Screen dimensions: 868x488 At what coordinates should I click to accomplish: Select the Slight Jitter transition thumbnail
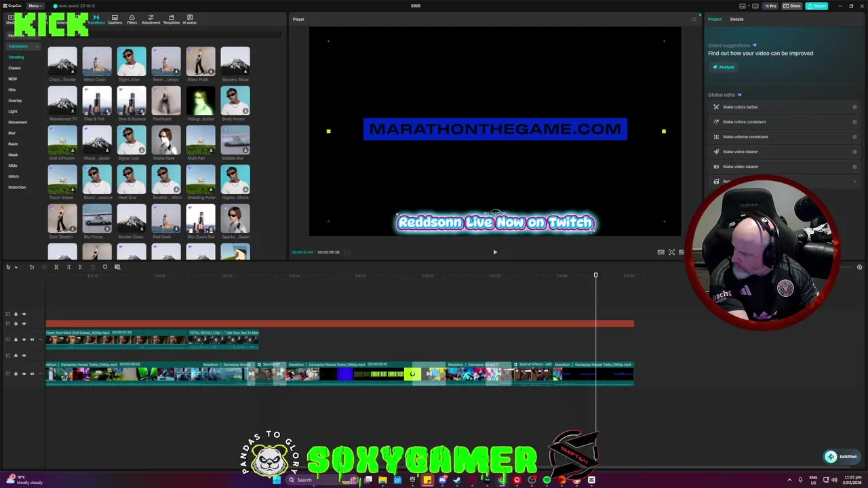pyautogui.click(x=132, y=61)
